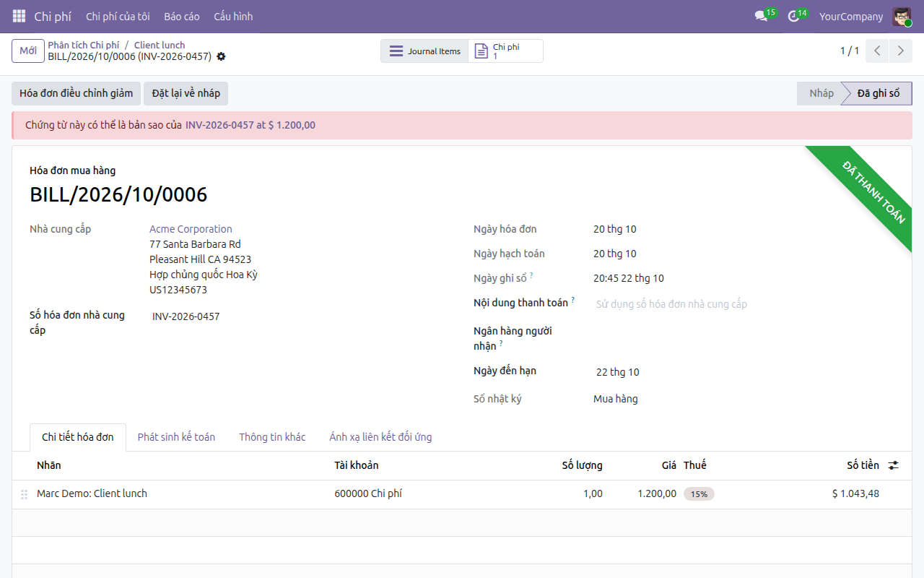Click the Nháp status stage
Screen dimensions: 924x578
[821, 93]
